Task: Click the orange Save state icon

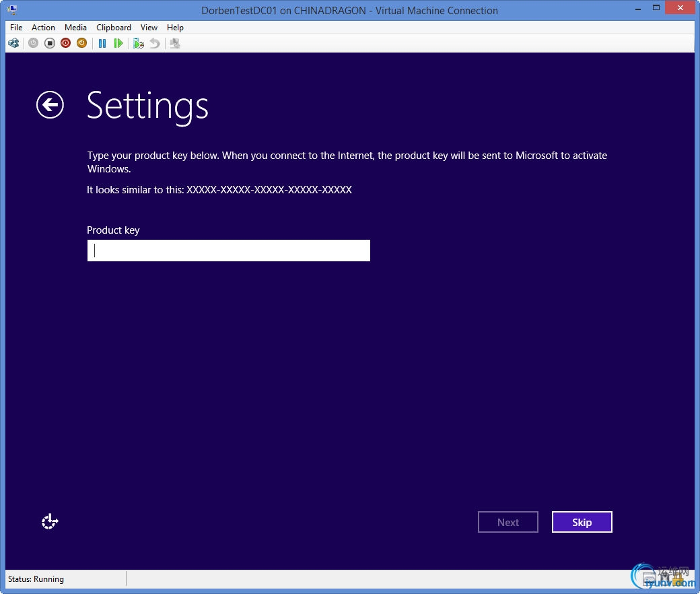Action: point(81,43)
